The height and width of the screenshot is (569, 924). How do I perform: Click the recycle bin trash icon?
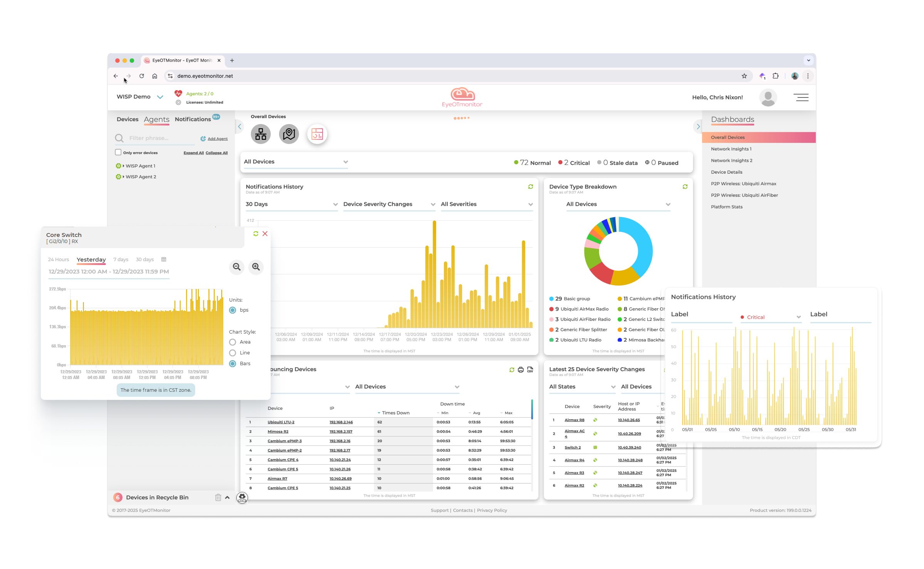pos(218,498)
